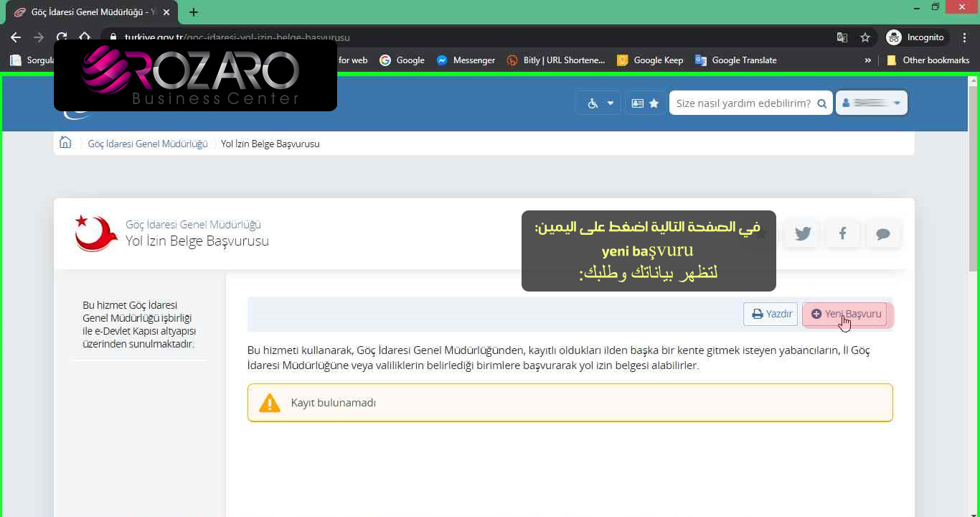The width and height of the screenshot is (980, 517).
Task: Click the Yazdır print button
Action: click(x=771, y=314)
